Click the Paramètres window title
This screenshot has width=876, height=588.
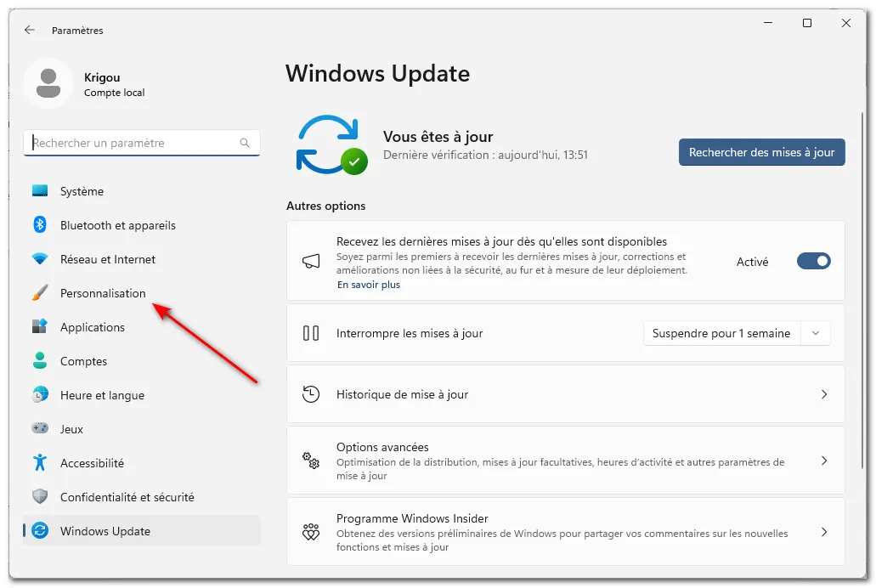point(77,31)
